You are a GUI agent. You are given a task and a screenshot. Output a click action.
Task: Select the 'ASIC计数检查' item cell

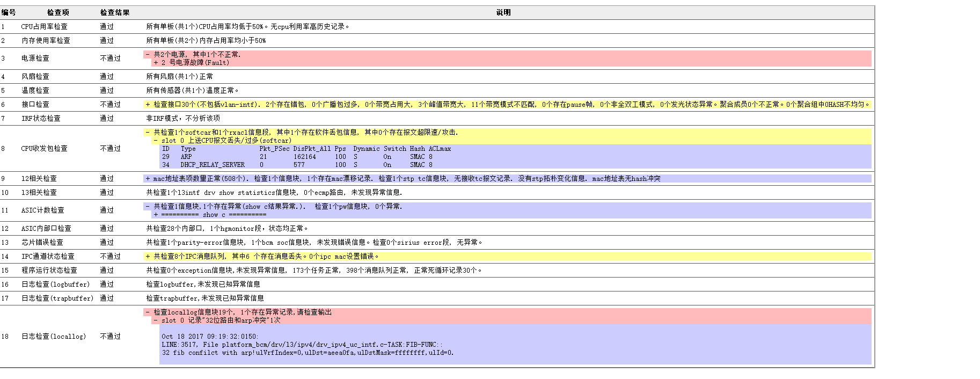click(x=43, y=210)
